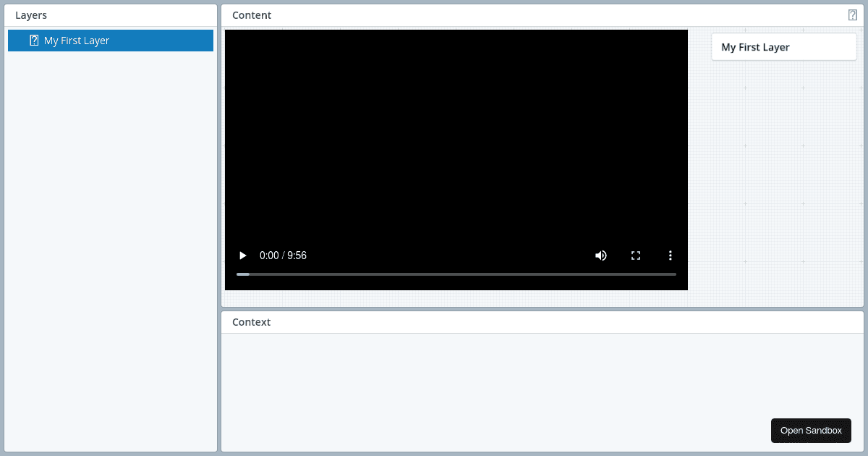Click the dotted grid canvas background

pyautogui.click(x=774, y=181)
